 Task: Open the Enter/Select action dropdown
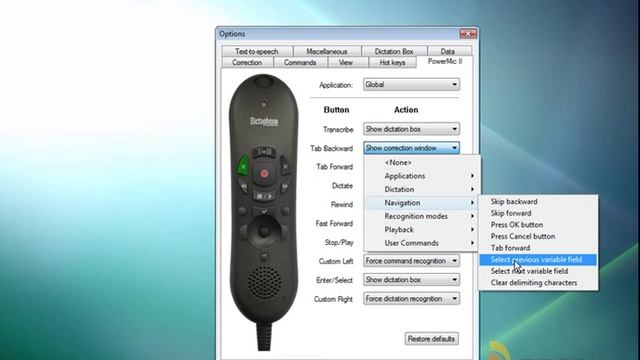(x=411, y=280)
